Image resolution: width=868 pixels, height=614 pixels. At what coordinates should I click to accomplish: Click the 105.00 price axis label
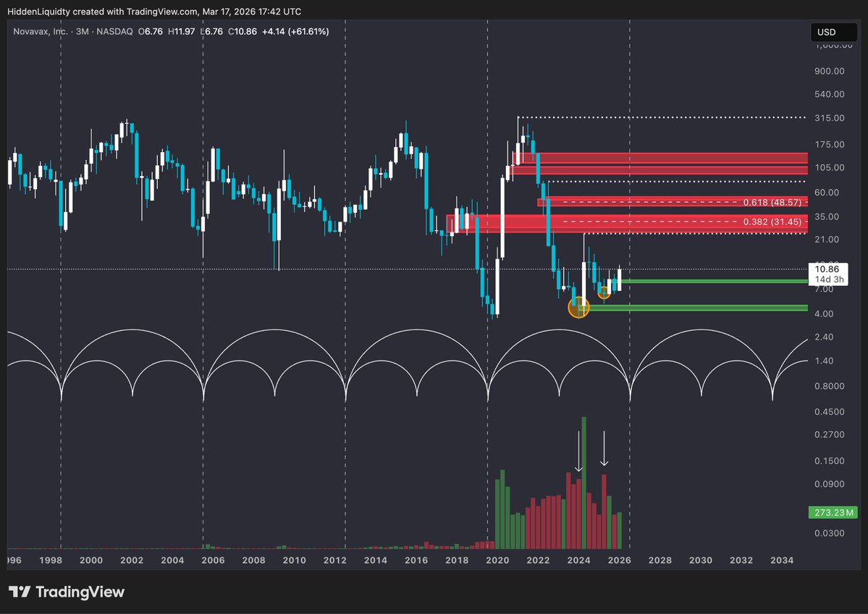coord(829,167)
